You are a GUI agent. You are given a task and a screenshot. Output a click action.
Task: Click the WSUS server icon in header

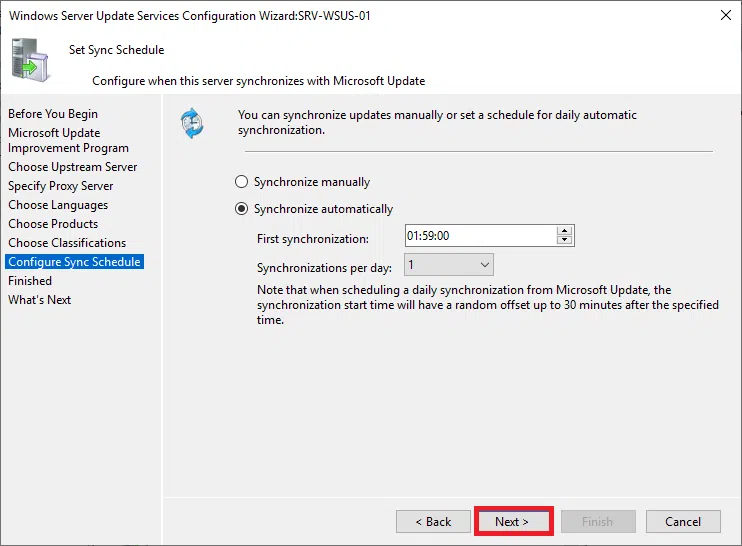(30, 59)
